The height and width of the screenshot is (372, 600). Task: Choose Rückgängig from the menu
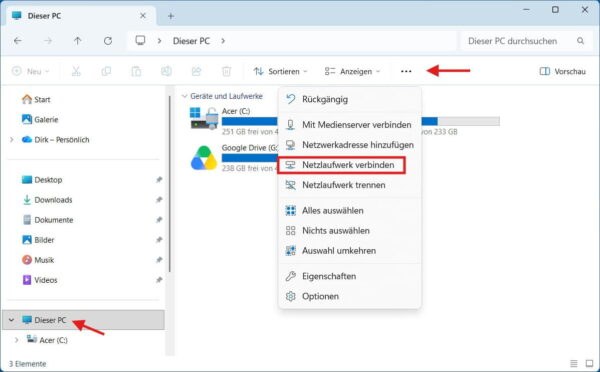(x=350, y=100)
